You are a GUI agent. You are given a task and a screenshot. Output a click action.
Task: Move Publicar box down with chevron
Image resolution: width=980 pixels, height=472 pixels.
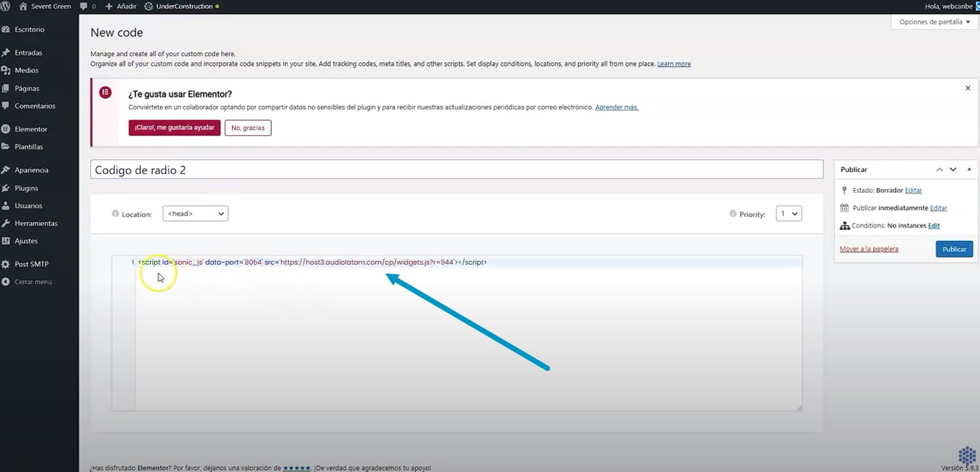(953, 170)
